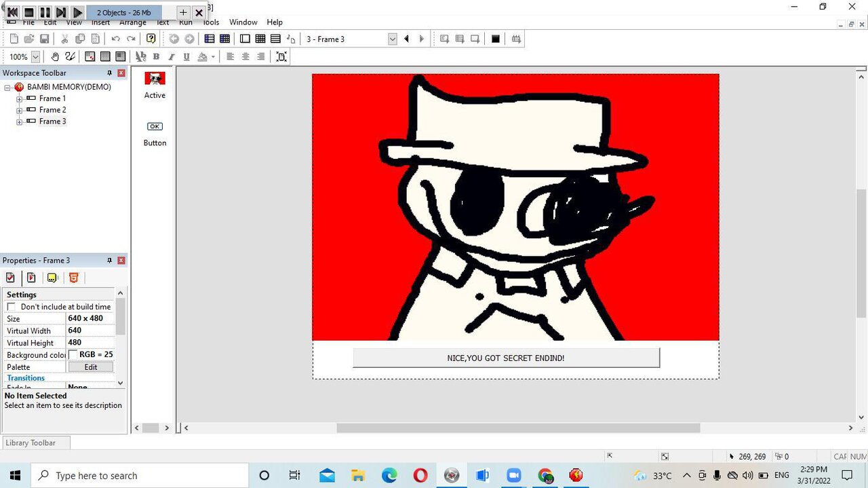
Task: Toggle underline text formatting
Action: (186, 57)
